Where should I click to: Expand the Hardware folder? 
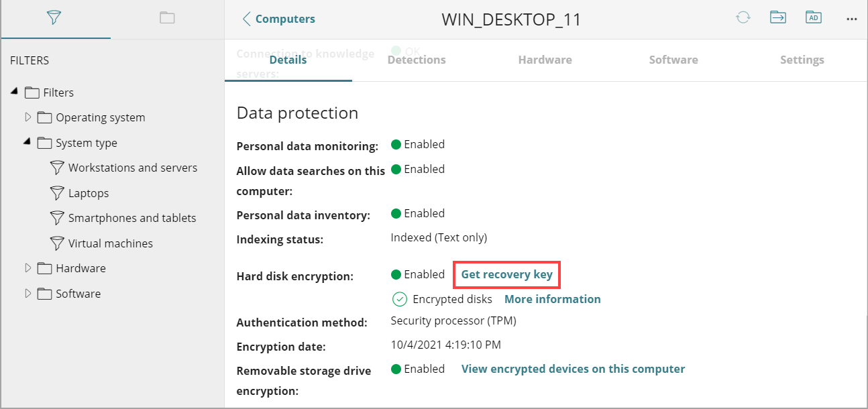point(28,268)
